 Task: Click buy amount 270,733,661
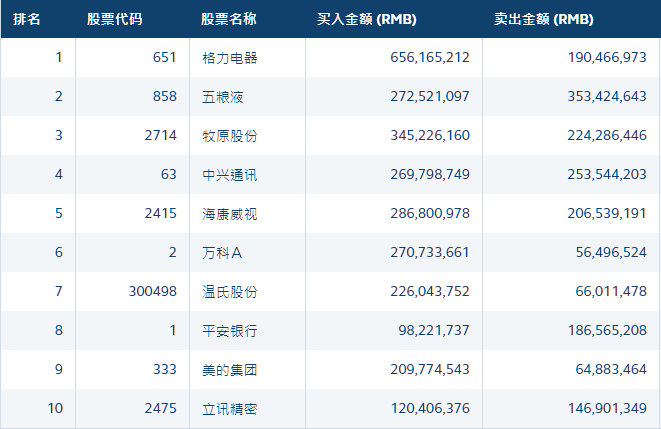(x=430, y=252)
